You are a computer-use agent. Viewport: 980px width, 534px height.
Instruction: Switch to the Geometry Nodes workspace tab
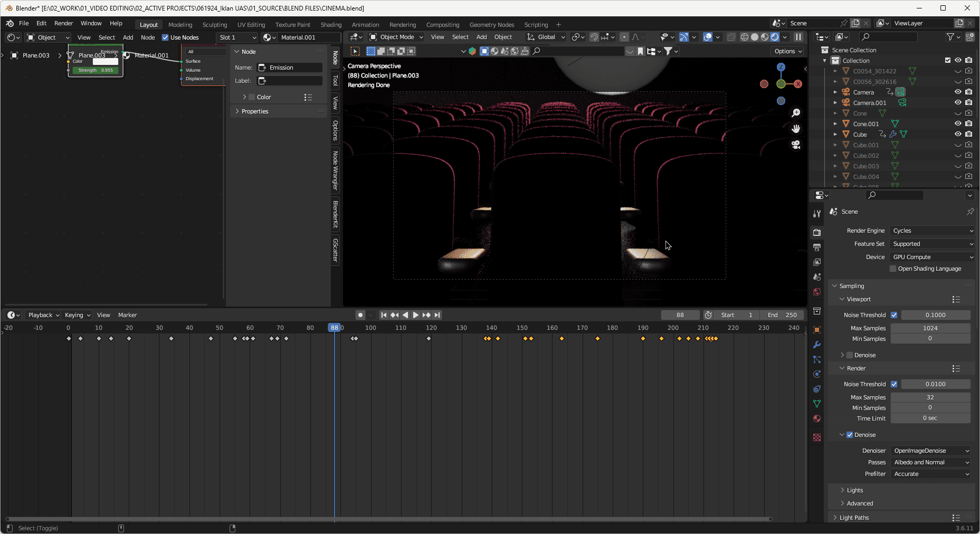(x=491, y=25)
